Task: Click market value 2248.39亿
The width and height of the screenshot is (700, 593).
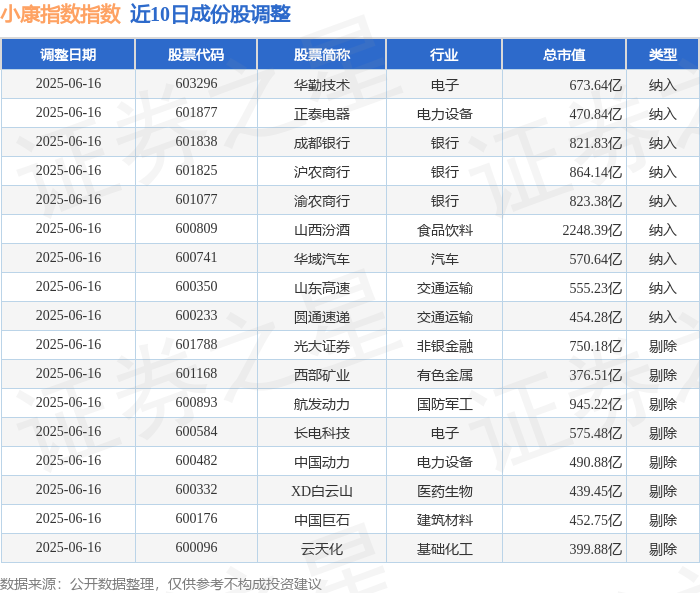Action: pyautogui.click(x=592, y=230)
